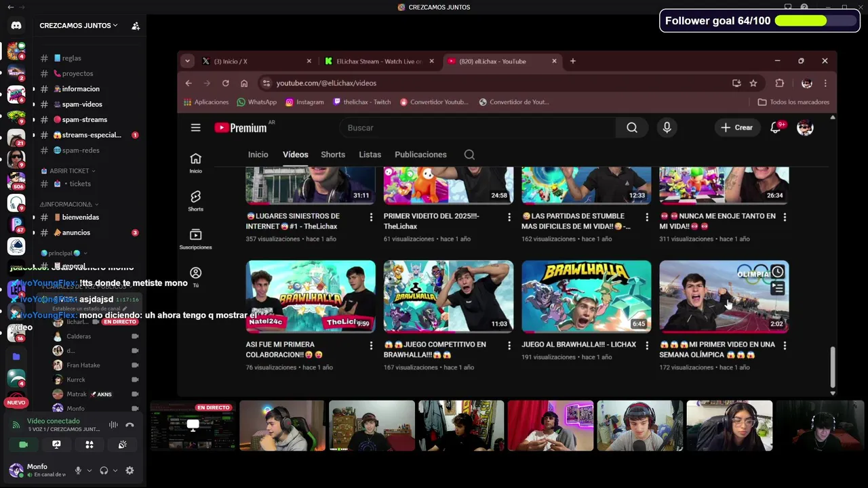Open Chrome three-dot menu
The image size is (868, 488).
[825, 83]
